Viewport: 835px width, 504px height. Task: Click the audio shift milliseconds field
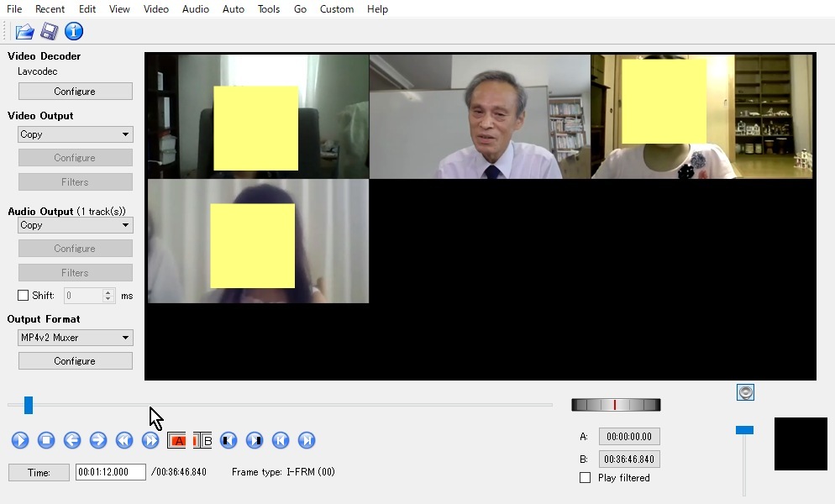84,295
